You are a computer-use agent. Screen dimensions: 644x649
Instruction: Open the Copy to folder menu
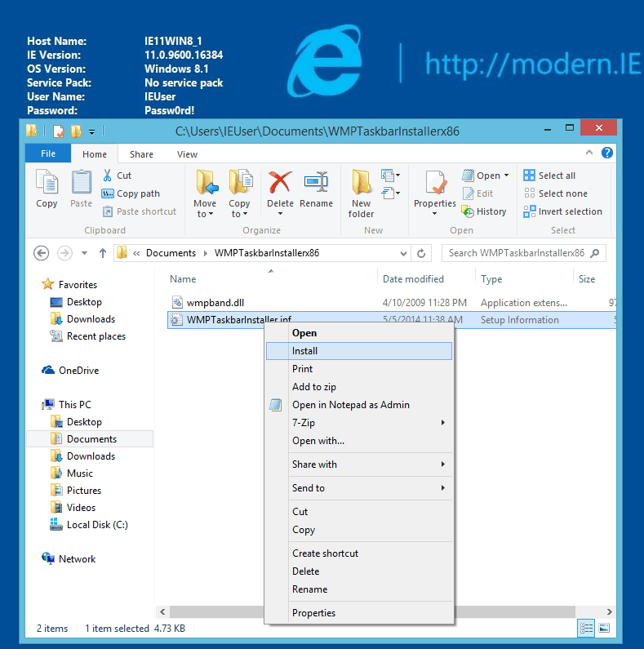coord(239,193)
